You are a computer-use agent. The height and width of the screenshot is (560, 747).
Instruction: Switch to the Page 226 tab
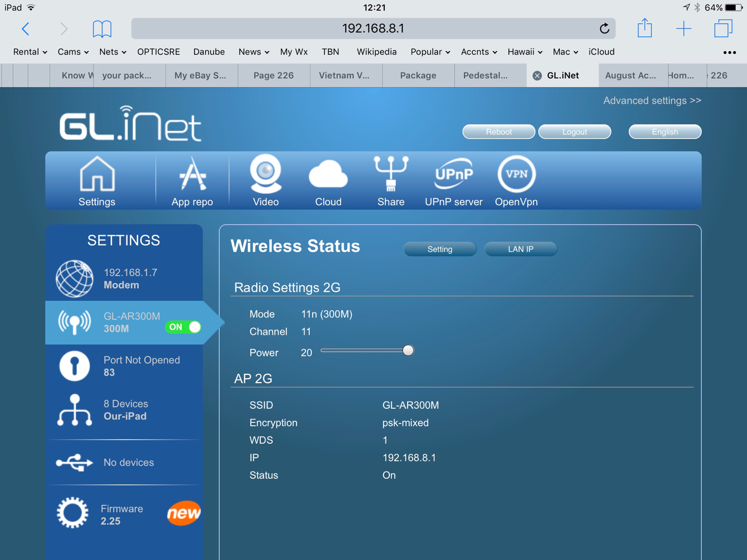(273, 75)
